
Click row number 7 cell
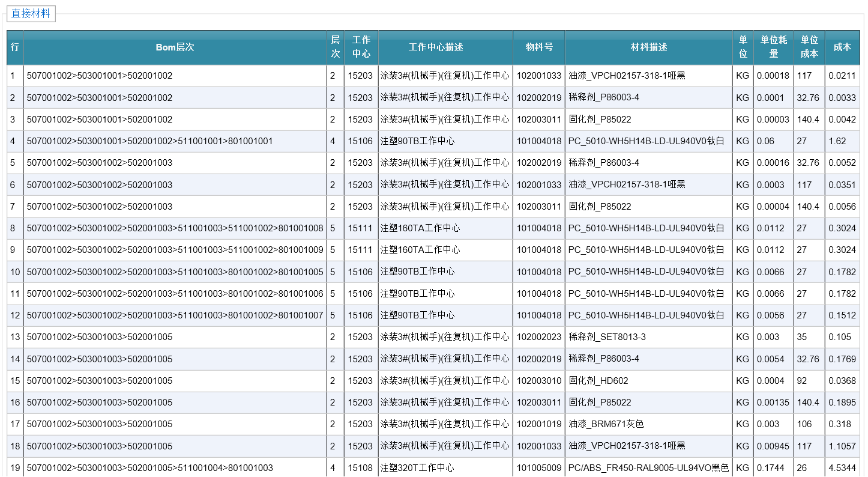tap(15, 207)
